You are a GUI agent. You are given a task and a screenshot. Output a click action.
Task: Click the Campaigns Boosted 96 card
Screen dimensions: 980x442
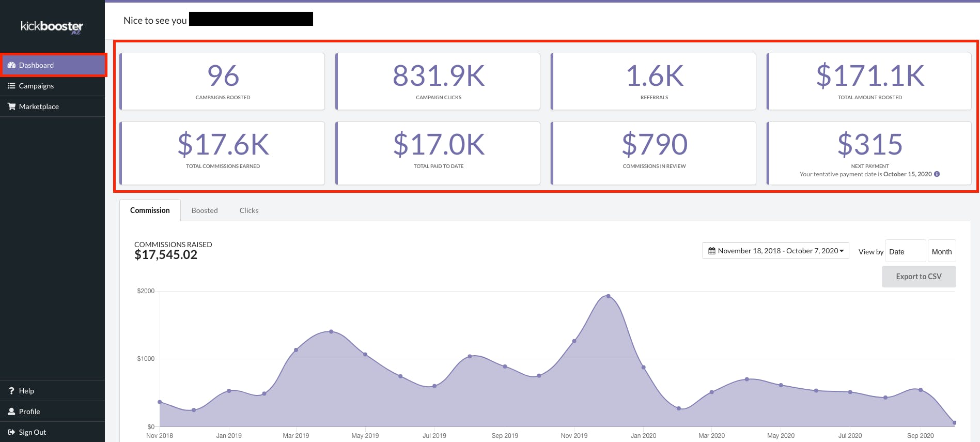pos(222,81)
